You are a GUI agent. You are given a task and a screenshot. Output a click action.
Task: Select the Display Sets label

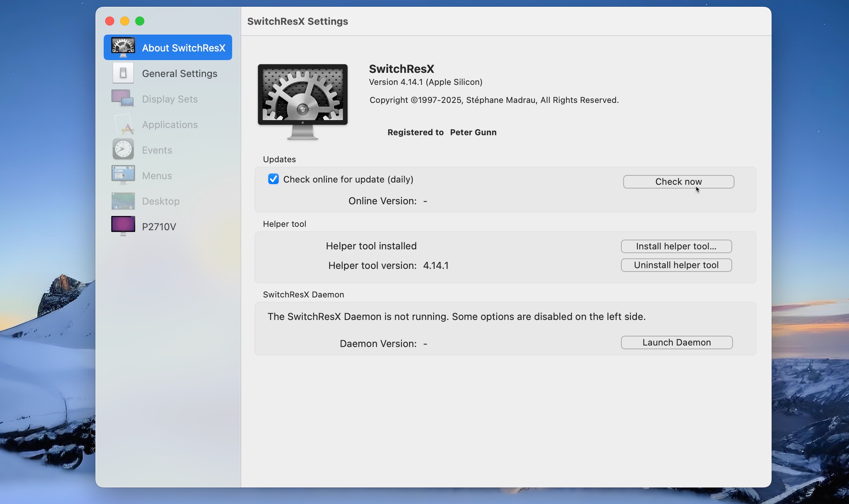(x=170, y=99)
